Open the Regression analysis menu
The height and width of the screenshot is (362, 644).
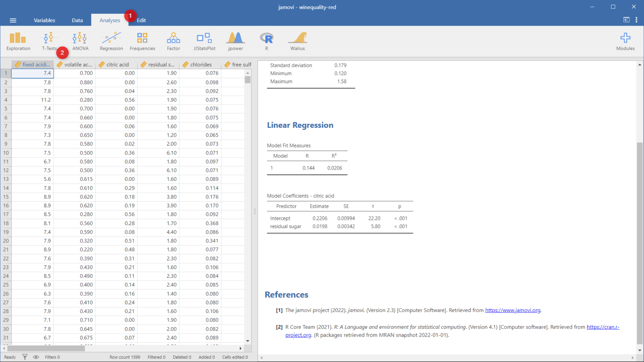pos(111,42)
